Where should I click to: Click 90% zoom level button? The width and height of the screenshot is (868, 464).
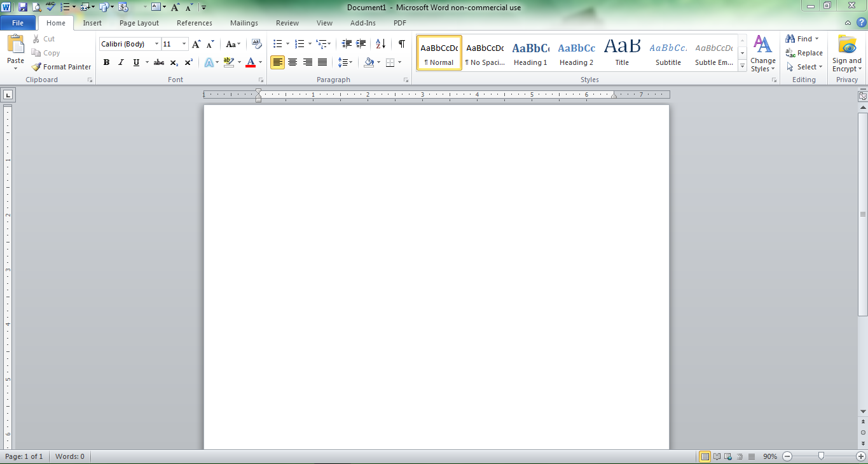click(770, 456)
